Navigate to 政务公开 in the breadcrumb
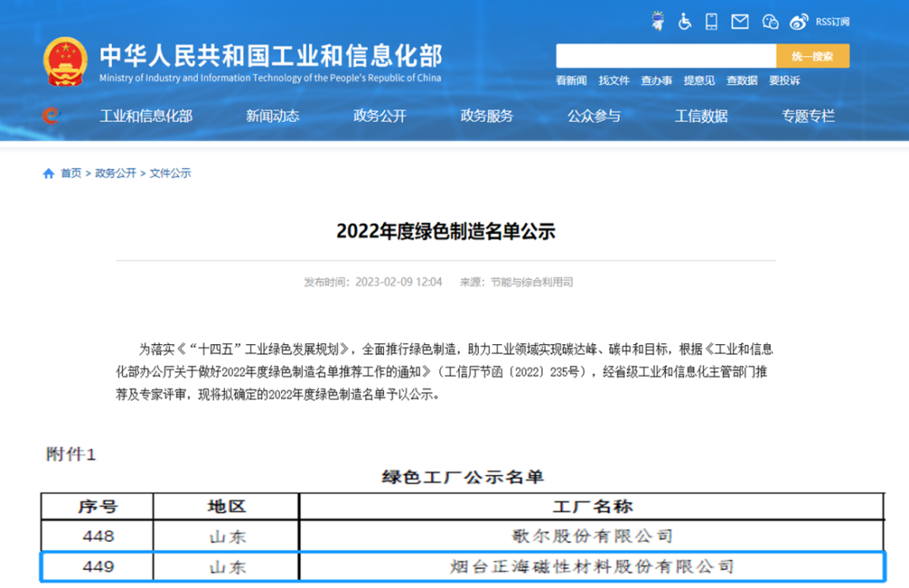This screenshot has width=909, height=588. 115,173
